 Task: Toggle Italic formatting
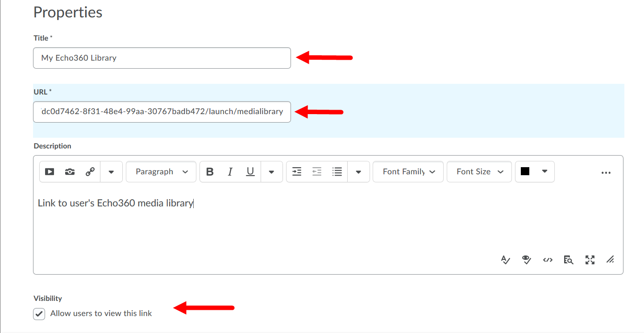(x=230, y=172)
